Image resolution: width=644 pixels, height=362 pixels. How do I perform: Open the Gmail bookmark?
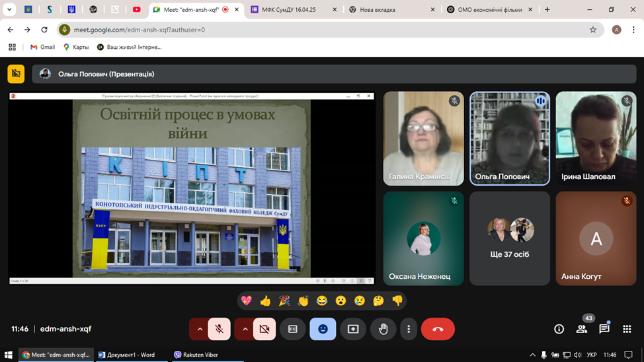pyautogui.click(x=42, y=47)
